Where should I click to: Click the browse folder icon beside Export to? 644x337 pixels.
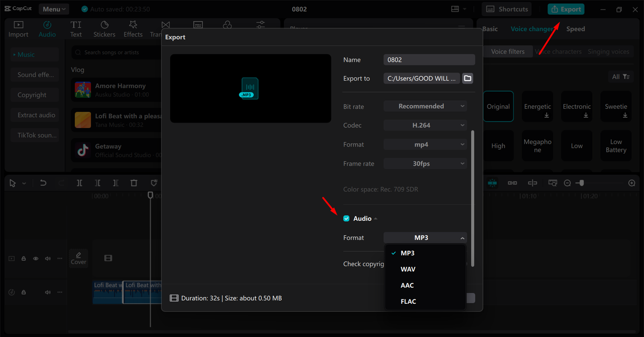click(x=467, y=78)
